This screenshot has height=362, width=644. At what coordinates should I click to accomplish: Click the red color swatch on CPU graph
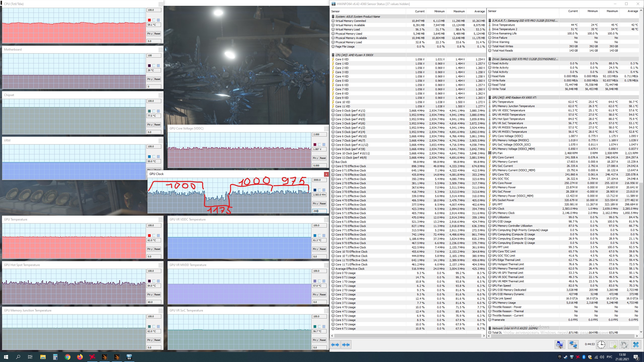coord(149,20)
